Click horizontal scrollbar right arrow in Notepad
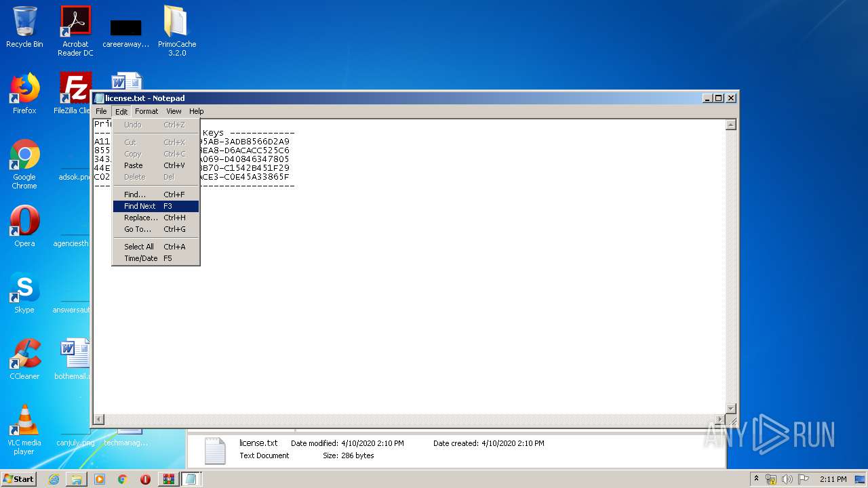This screenshot has height=488, width=868. (x=720, y=420)
